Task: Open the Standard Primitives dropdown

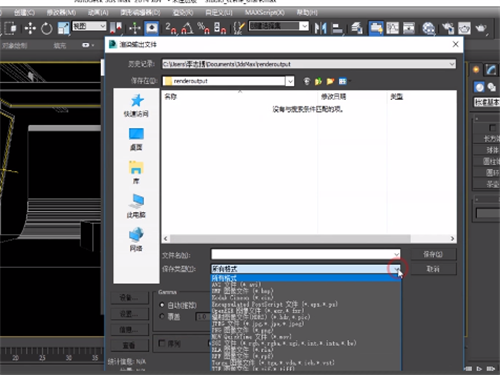Action: coord(487,102)
